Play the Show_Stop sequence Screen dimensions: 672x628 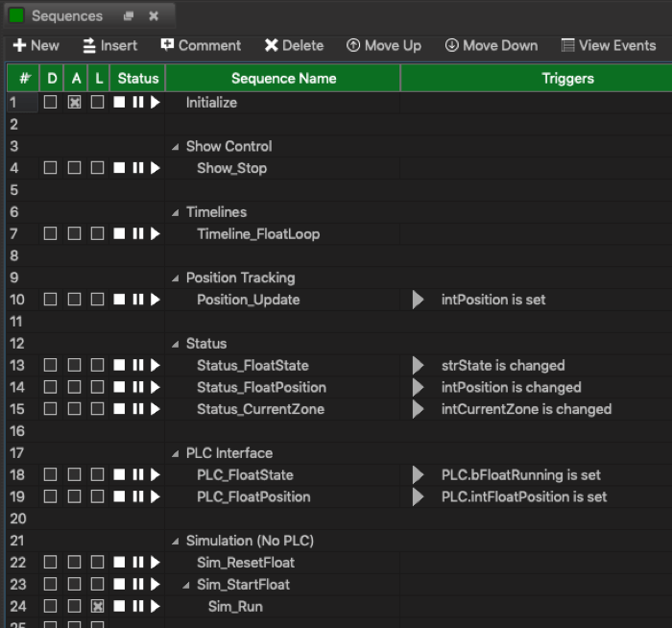[156, 168]
